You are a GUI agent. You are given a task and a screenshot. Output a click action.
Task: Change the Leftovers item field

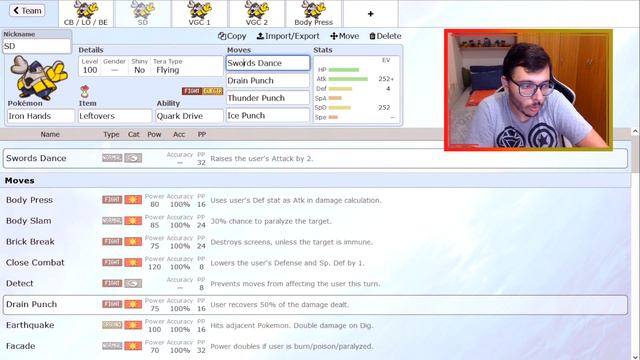tap(115, 116)
